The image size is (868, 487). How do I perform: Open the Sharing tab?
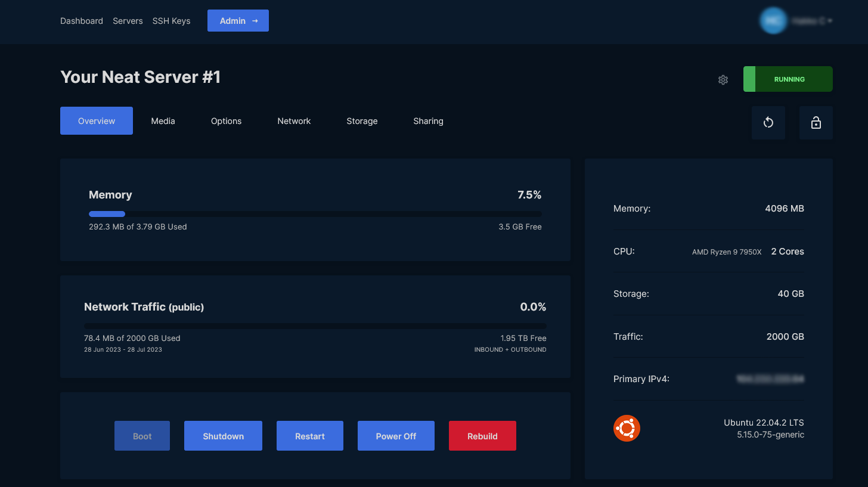(428, 121)
